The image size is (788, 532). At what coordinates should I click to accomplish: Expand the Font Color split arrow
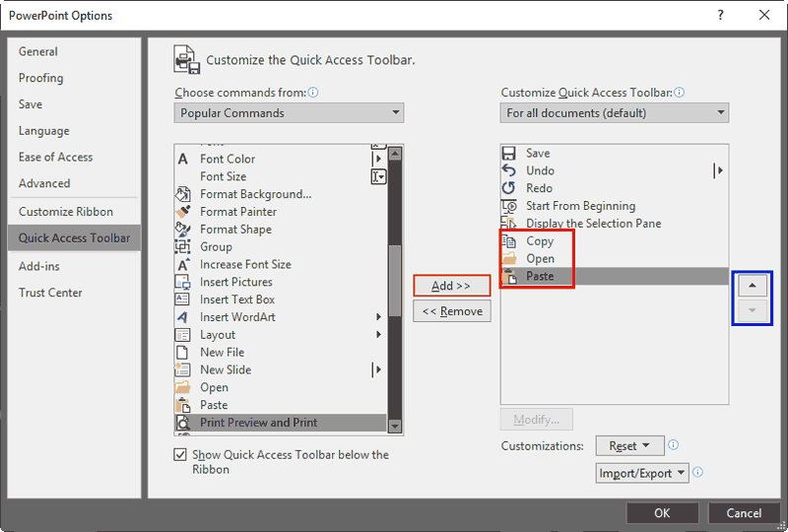[x=377, y=159]
